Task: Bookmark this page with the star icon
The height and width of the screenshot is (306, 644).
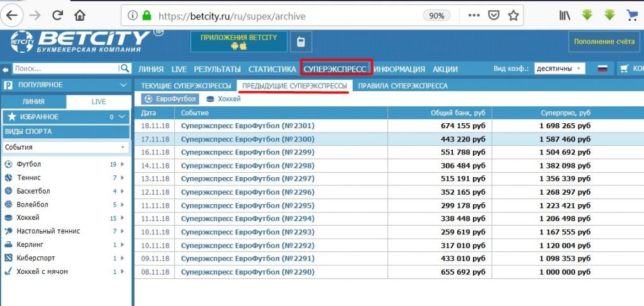Action: (x=513, y=16)
